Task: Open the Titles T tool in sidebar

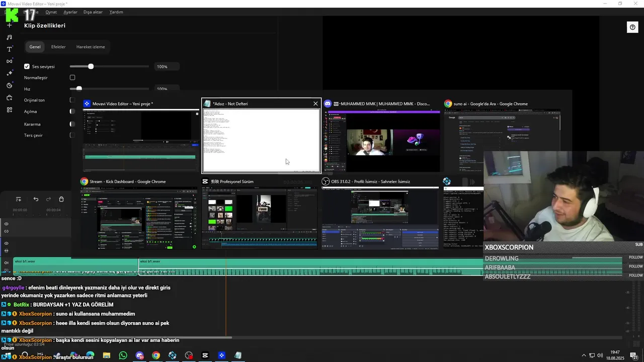Action: click(x=9, y=49)
